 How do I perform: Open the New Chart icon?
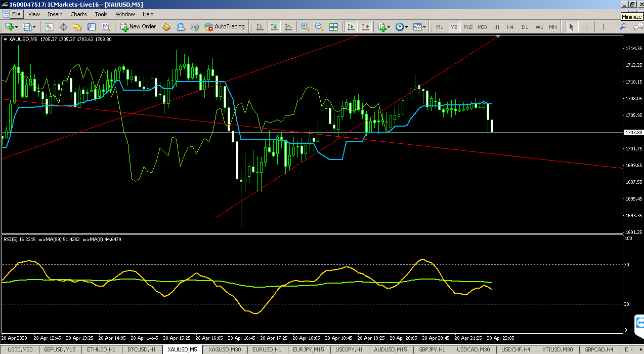[x=9, y=27]
